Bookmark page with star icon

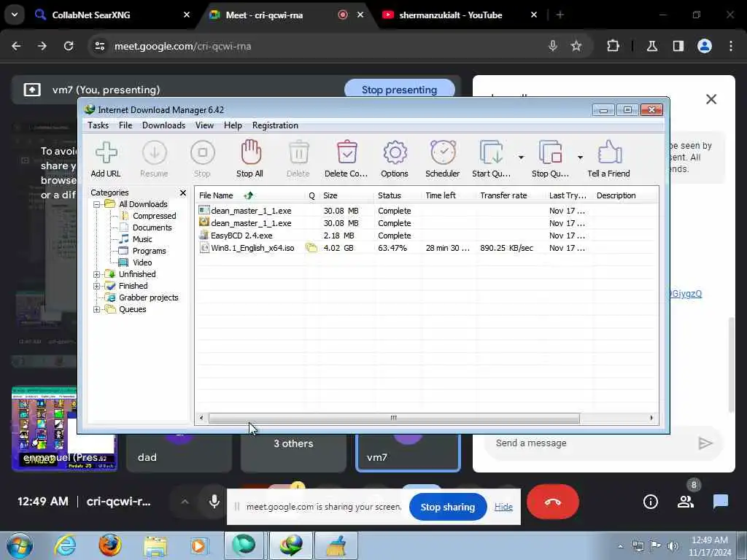point(576,46)
